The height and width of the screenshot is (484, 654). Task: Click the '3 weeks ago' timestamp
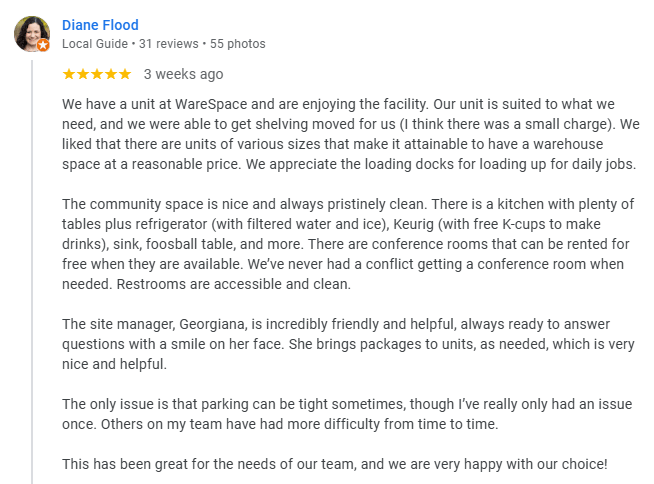pos(184,74)
